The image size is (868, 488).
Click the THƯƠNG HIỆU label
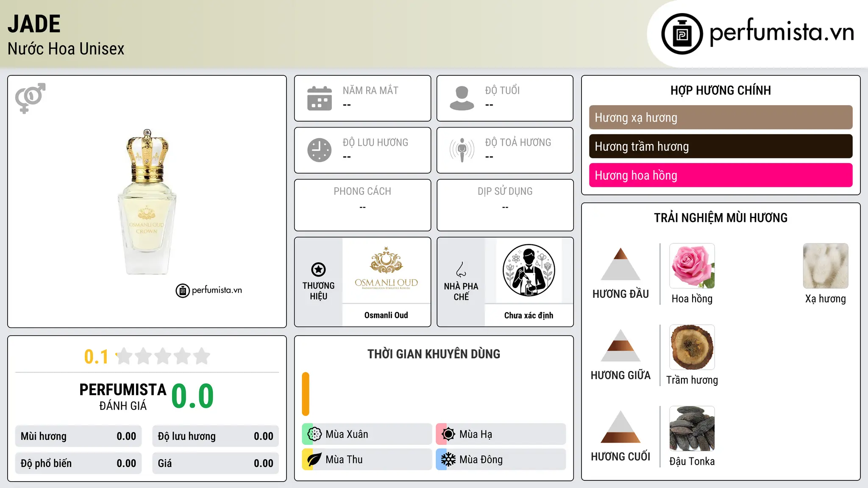[x=318, y=291]
